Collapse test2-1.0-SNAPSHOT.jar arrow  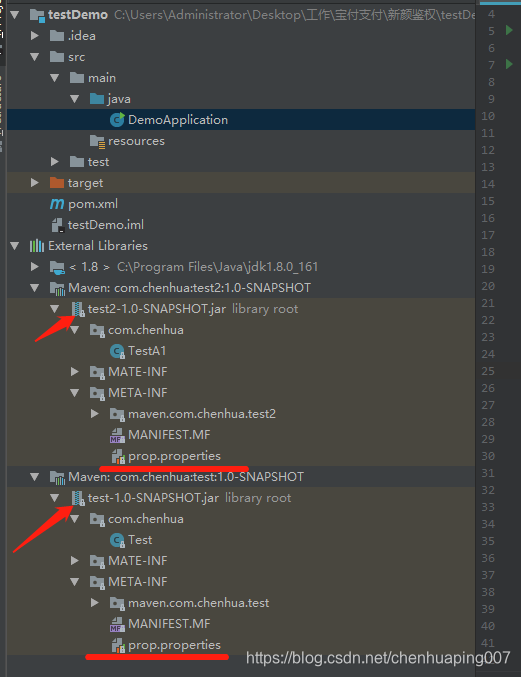55,309
